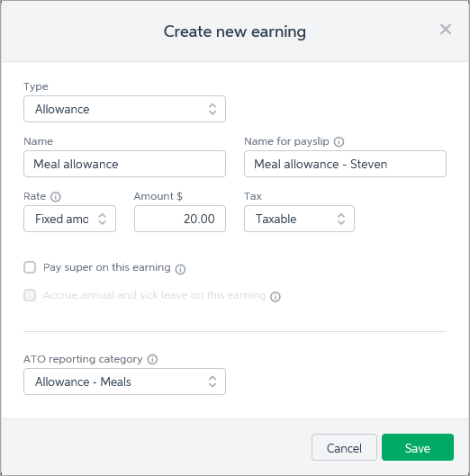
Task: Click info icon next to Pay super
Action: point(180,269)
